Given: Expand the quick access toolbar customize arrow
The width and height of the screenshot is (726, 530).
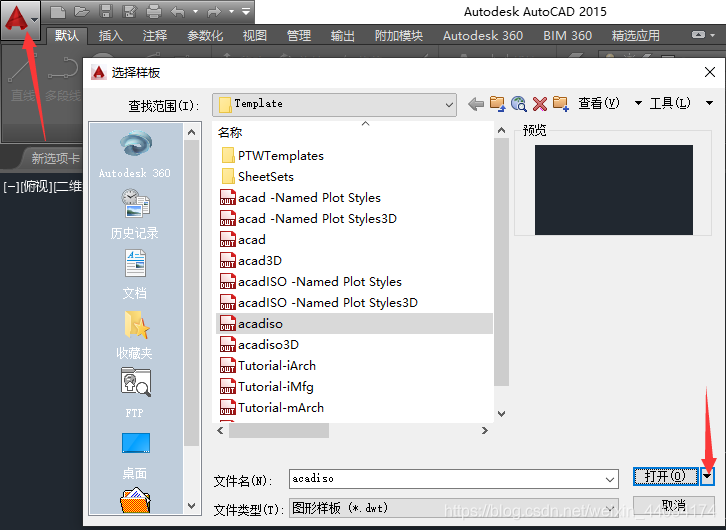Looking at the screenshot, I should (x=246, y=11).
